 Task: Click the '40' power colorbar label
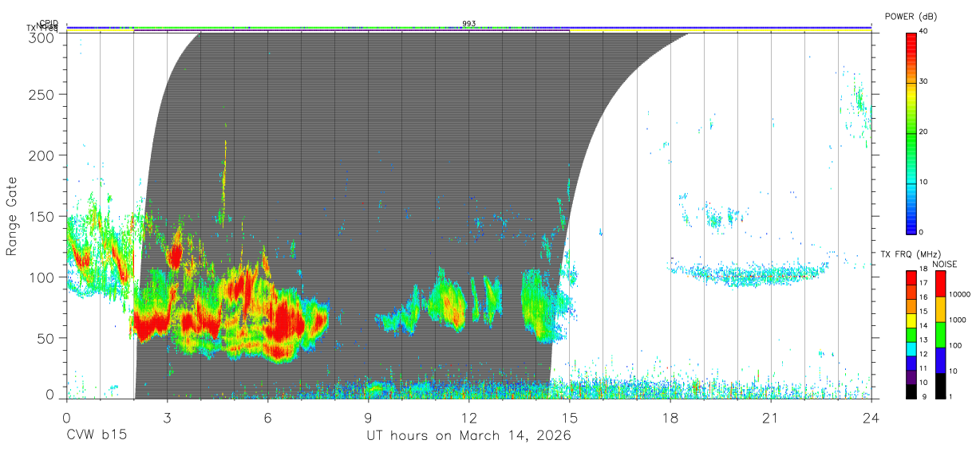[x=924, y=31]
